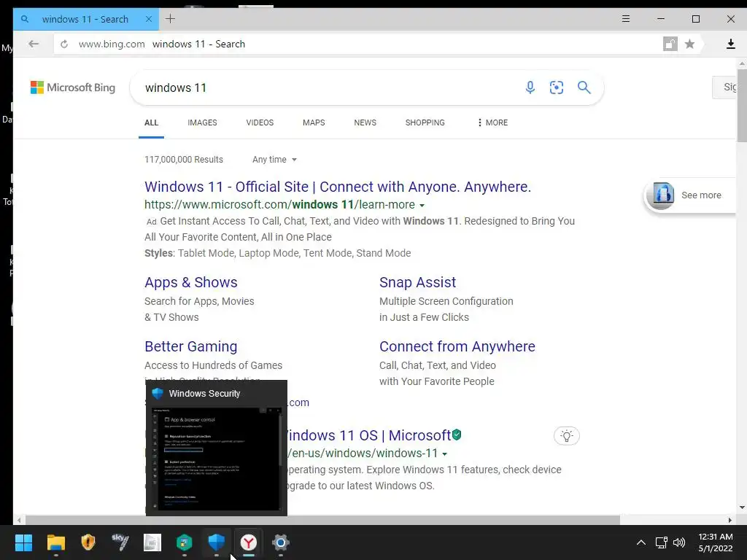
Task: Open the See more side panel thumbnail
Action: tap(663, 195)
